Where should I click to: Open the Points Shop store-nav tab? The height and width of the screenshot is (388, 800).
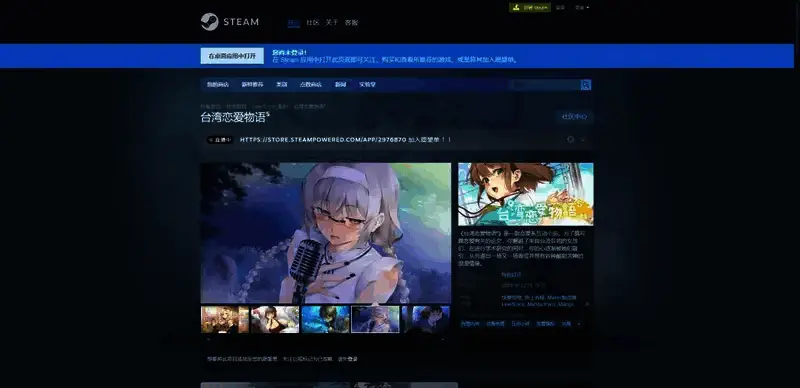(x=311, y=85)
